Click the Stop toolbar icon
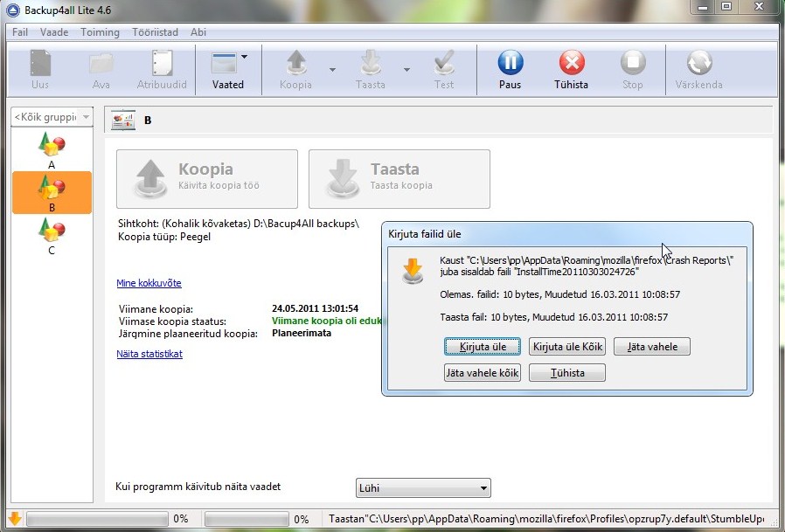The image size is (785, 532). (633, 63)
